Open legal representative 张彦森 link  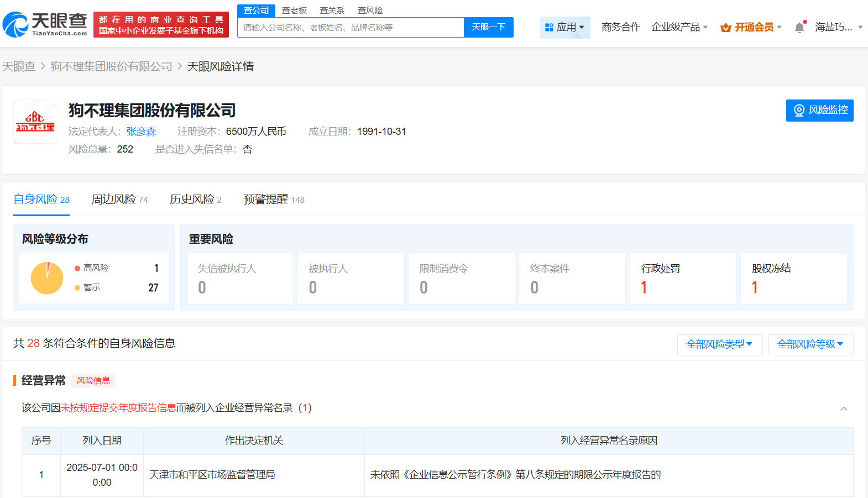point(141,132)
